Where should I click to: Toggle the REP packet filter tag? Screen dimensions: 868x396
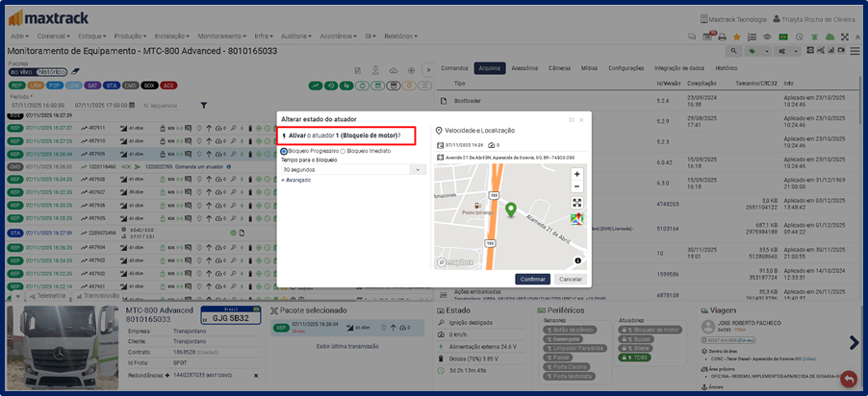tap(15, 85)
